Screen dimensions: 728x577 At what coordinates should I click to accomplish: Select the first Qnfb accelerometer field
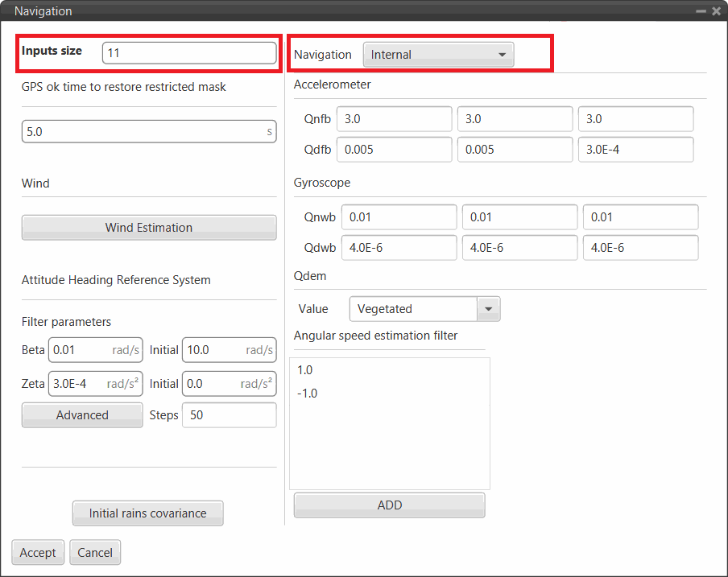(394, 119)
